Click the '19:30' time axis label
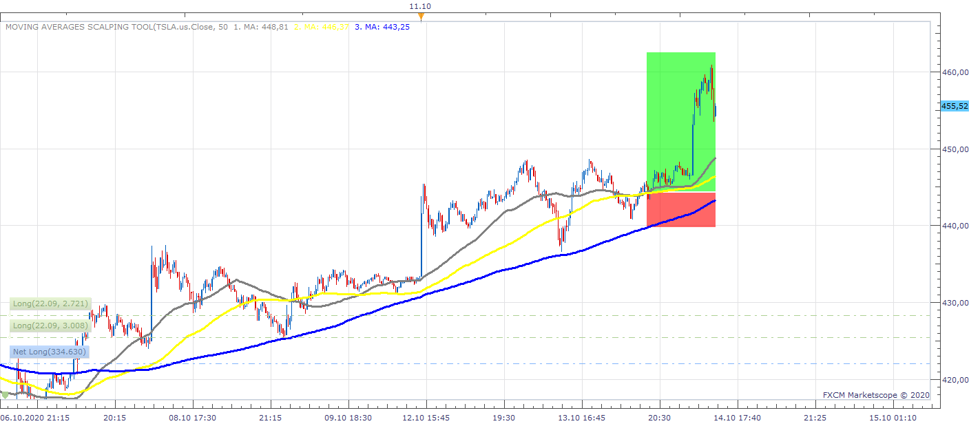This screenshot has width=980, height=426. (504, 418)
